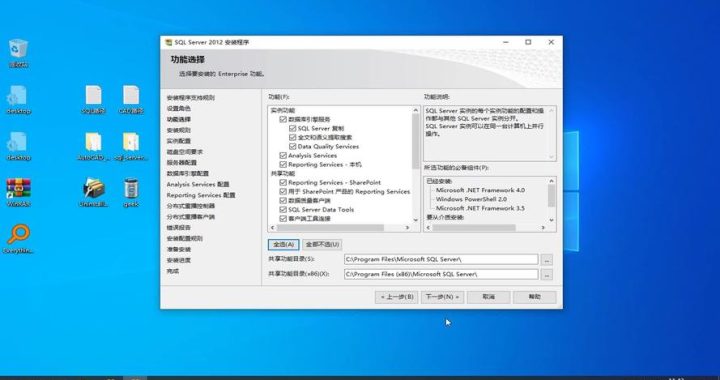Click the feature list horizontal scrollbar
Screen dimensions: 720x380
point(330,228)
